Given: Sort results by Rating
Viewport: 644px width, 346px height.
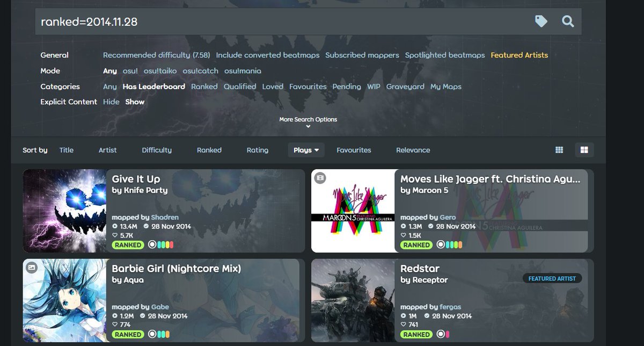Looking at the screenshot, I should tap(258, 150).
